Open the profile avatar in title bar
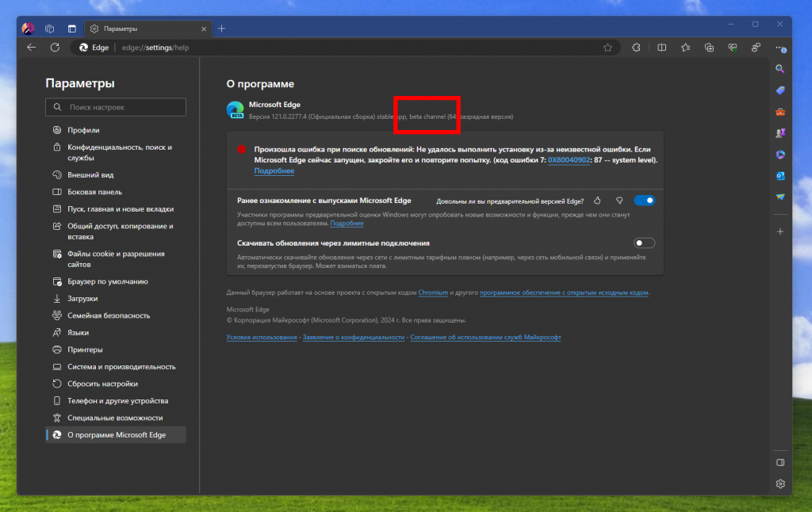Screen dimensions: 812x512 tap(28, 29)
